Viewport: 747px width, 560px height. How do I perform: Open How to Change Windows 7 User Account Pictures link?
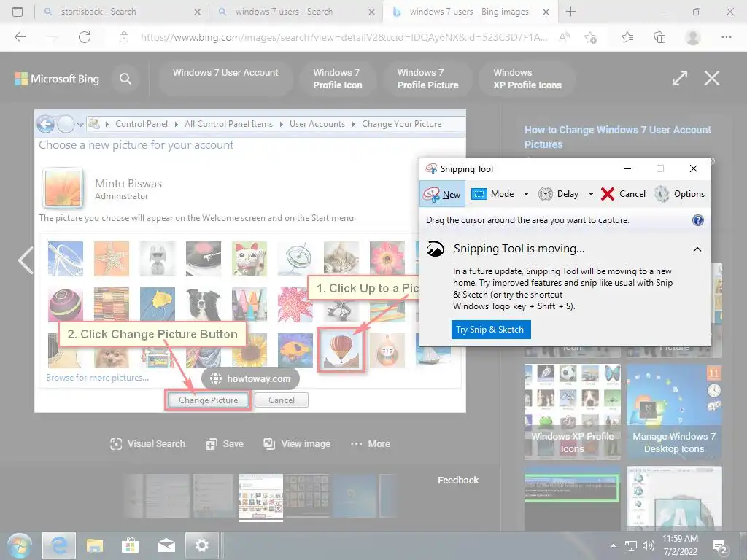tap(617, 136)
